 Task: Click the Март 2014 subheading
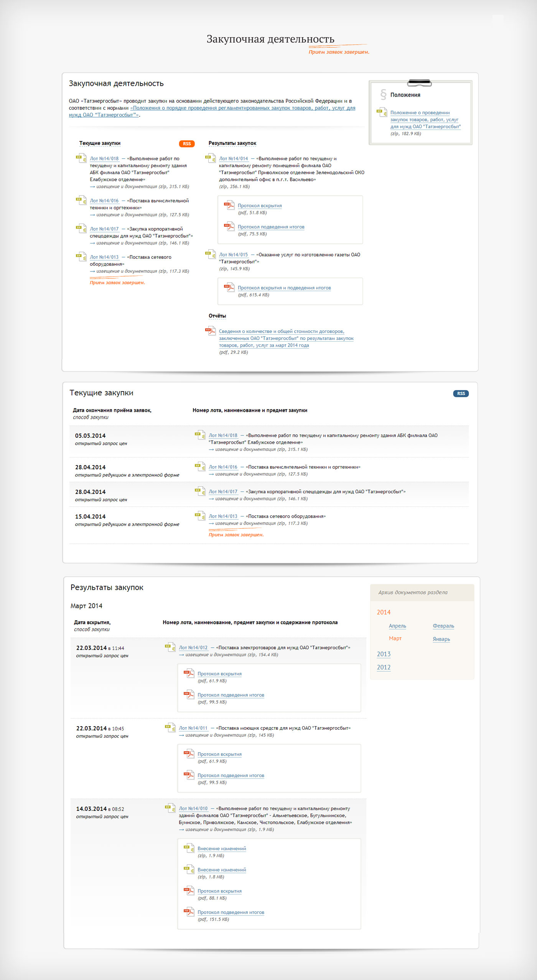[x=86, y=606]
